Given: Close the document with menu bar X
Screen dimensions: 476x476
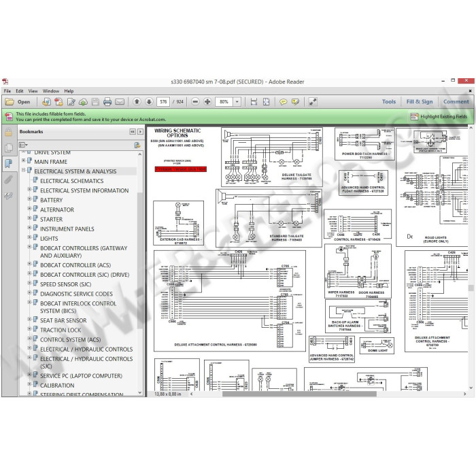Looking at the screenshot, I should pyautogui.click(x=471, y=90).
